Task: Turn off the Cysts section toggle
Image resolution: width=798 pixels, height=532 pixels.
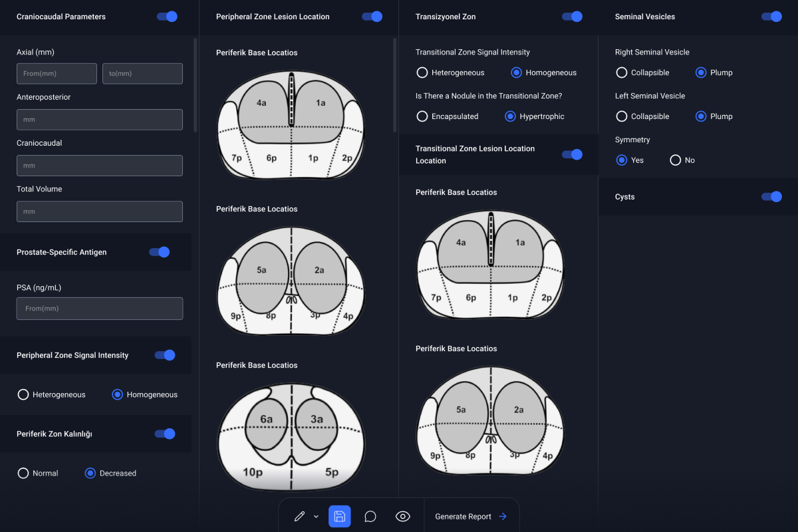Action: tap(771, 197)
